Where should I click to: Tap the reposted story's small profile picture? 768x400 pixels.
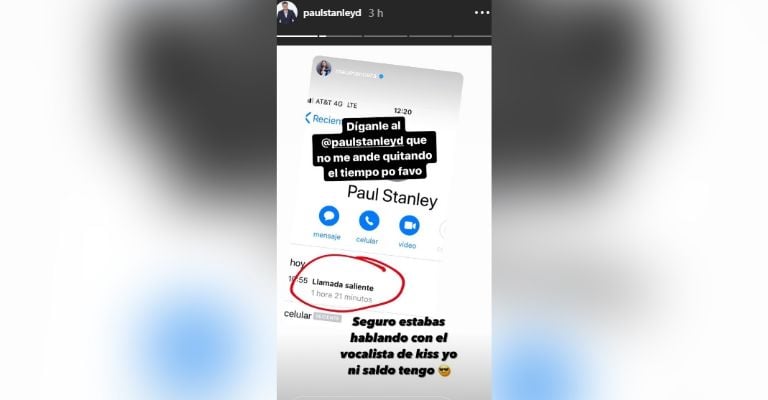click(324, 68)
